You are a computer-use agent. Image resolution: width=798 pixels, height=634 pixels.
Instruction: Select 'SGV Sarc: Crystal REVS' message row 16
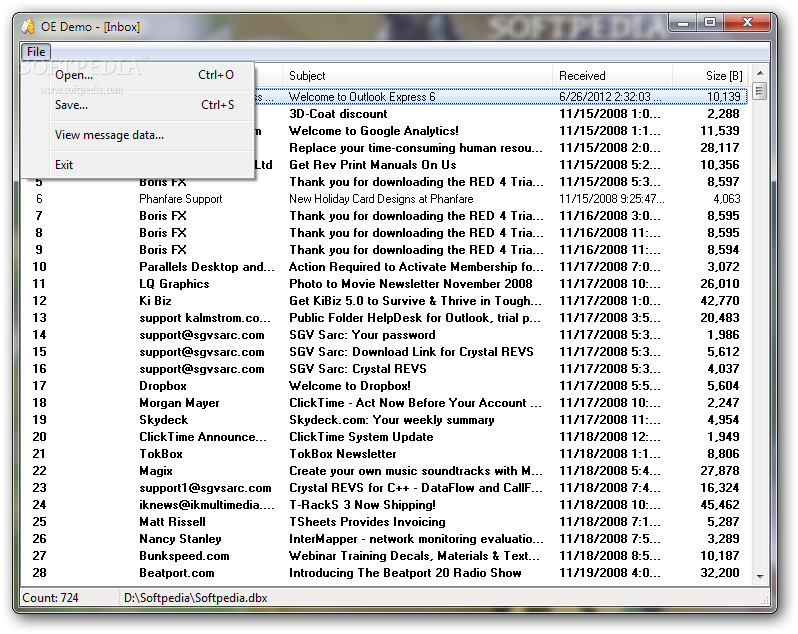pyautogui.click(x=358, y=369)
